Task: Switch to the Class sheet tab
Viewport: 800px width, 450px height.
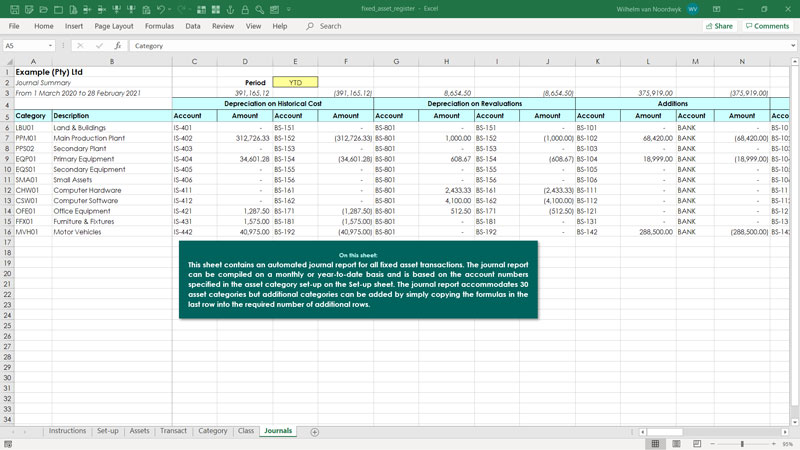Action: point(245,431)
